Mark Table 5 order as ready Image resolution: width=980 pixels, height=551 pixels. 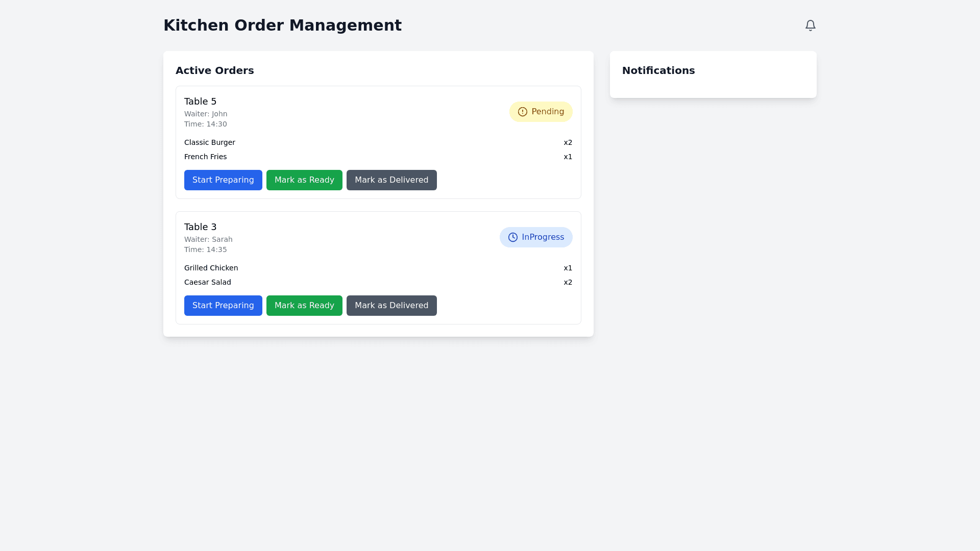pyautogui.click(x=304, y=180)
